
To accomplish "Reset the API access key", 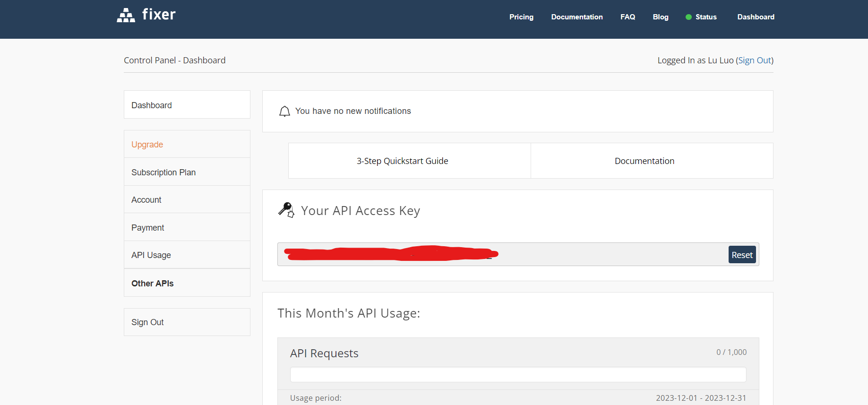I will (742, 255).
